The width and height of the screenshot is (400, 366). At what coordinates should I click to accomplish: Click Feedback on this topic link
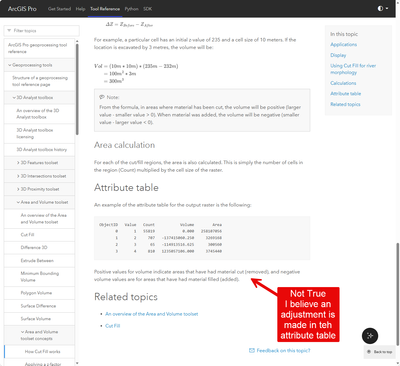point(283,350)
